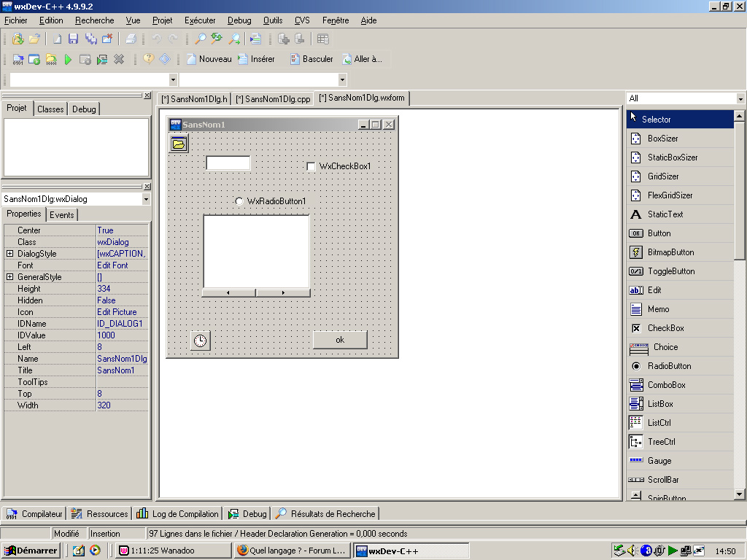The height and width of the screenshot is (560, 747).
Task: Open the SansNom1Dlg:wxDialog component dropdown
Action: click(146, 199)
